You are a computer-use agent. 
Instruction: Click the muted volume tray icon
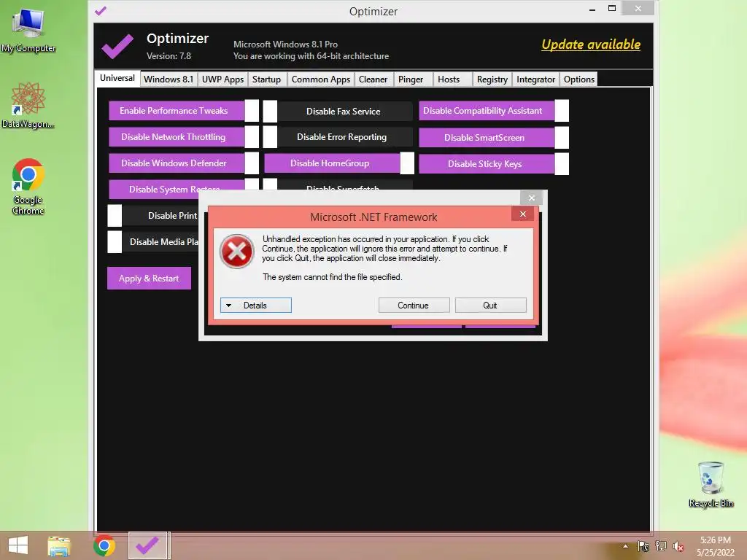pyautogui.click(x=678, y=547)
